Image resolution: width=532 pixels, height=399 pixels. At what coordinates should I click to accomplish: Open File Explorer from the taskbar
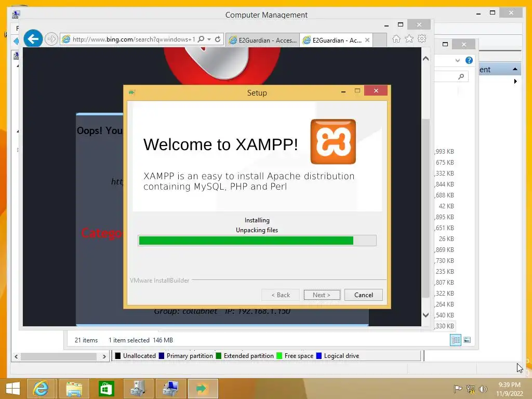[x=74, y=389]
